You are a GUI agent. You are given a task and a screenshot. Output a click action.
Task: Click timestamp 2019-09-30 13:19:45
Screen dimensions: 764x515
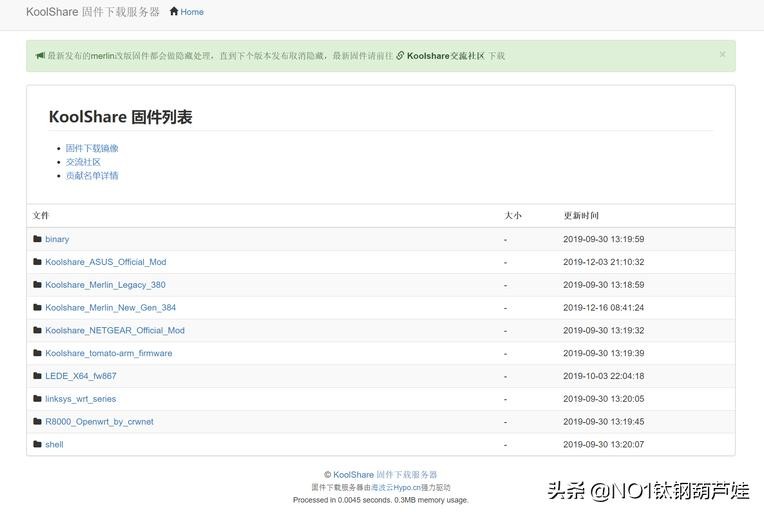pos(604,422)
